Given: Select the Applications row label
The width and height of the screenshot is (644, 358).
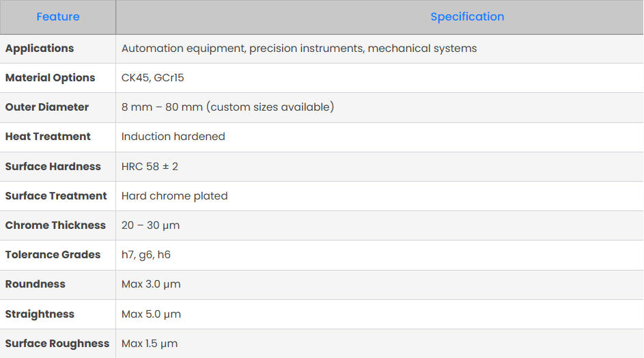Looking at the screenshot, I should (40, 49).
